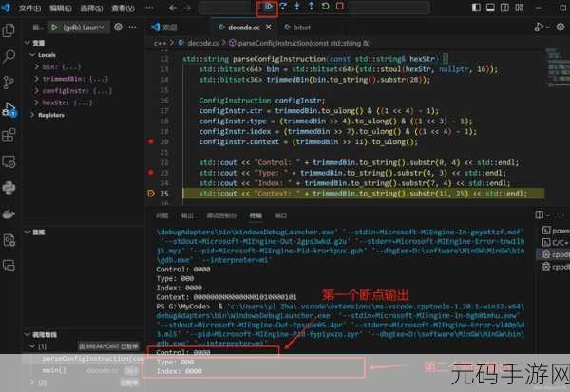570x392 pixels.
Task: Click the editor minimap
Action: pyautogui.click(x=557, y=68)
